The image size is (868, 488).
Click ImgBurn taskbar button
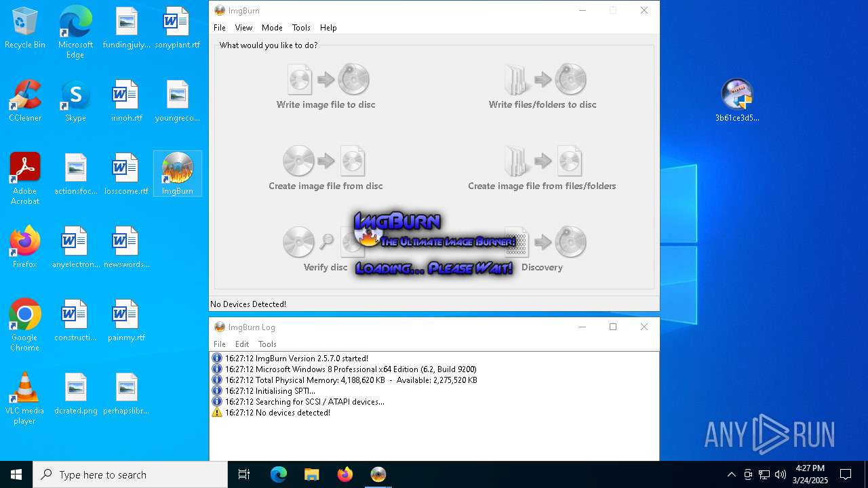(x=378, y=474)
